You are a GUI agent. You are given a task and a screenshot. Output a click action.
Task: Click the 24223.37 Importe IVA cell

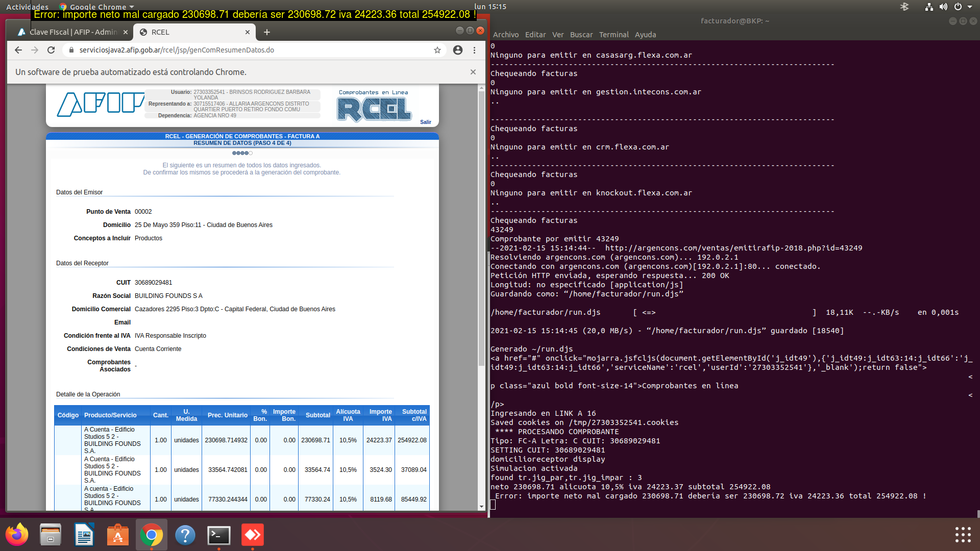click(x=379, y=440)
